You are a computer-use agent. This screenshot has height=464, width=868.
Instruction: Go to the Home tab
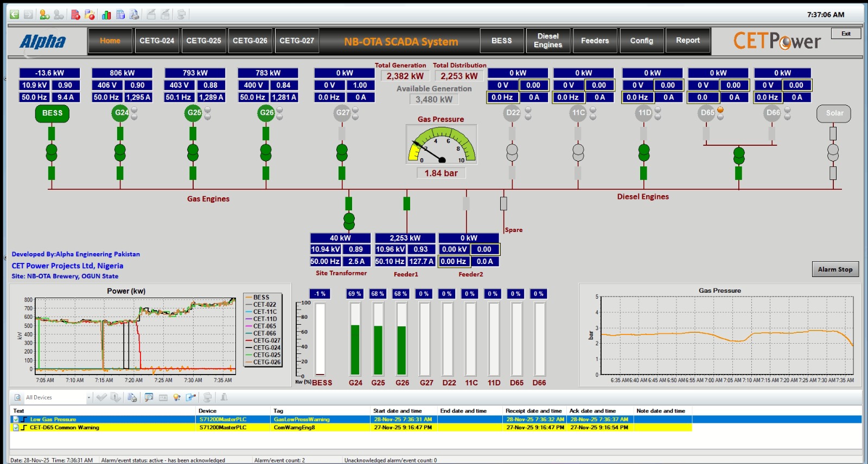tap(110, 41)
